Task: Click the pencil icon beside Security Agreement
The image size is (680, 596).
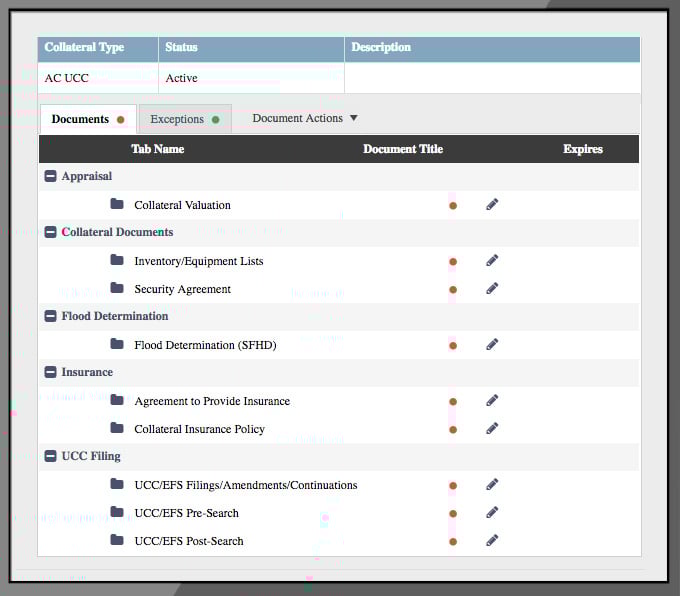Action: pyautogui.click(x=492, y=288)
